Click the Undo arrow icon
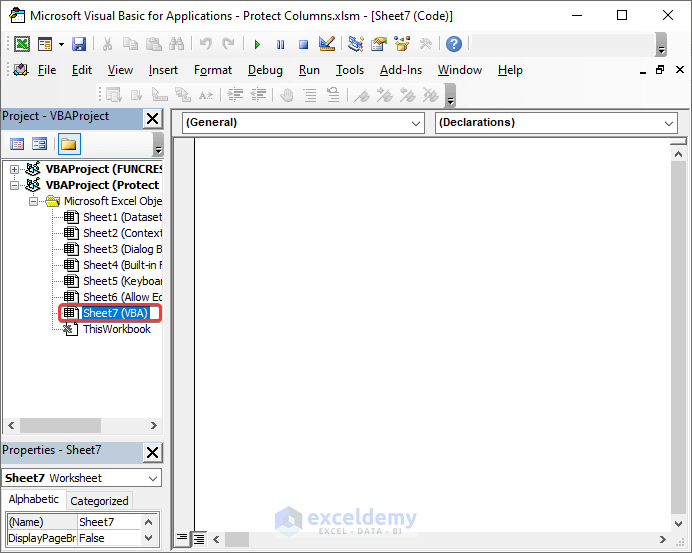The image size is (692, 553). 205,44
